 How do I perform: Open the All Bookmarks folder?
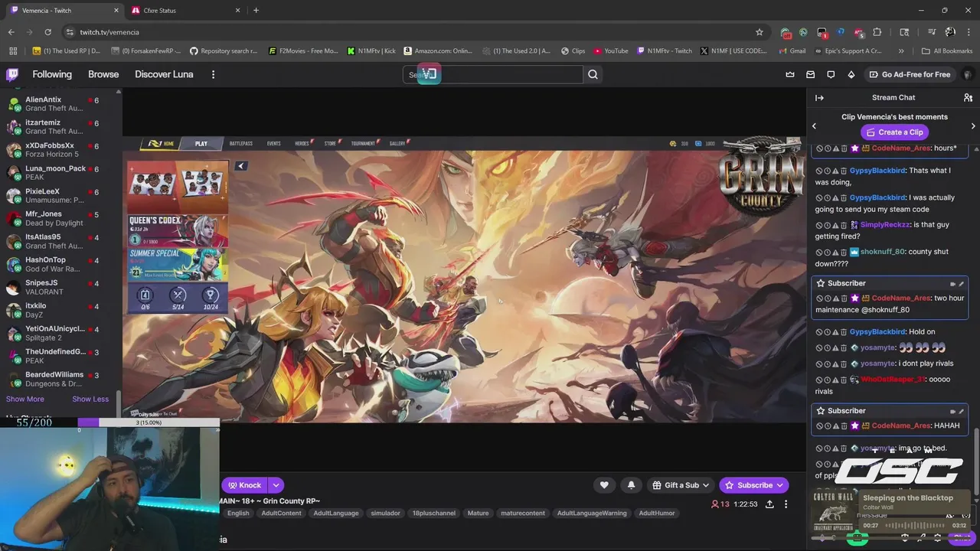[947, 51]
